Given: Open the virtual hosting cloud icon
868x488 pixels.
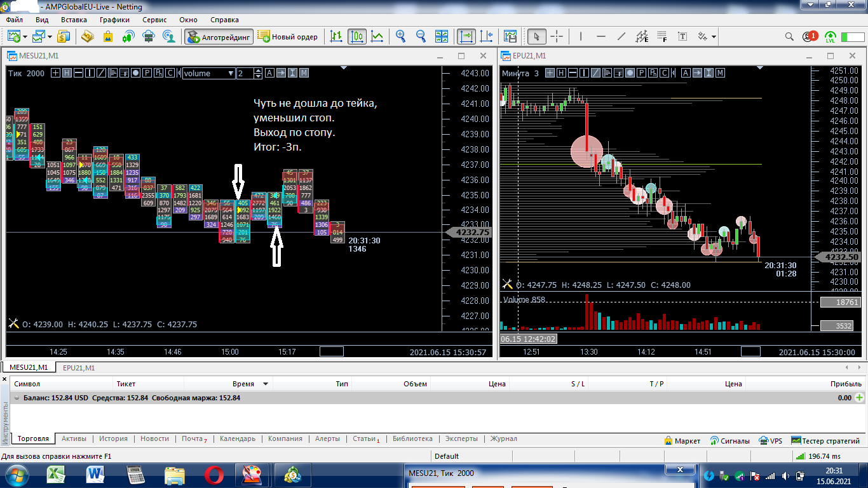Looking at the screenshot, I should tap(149, 36).
